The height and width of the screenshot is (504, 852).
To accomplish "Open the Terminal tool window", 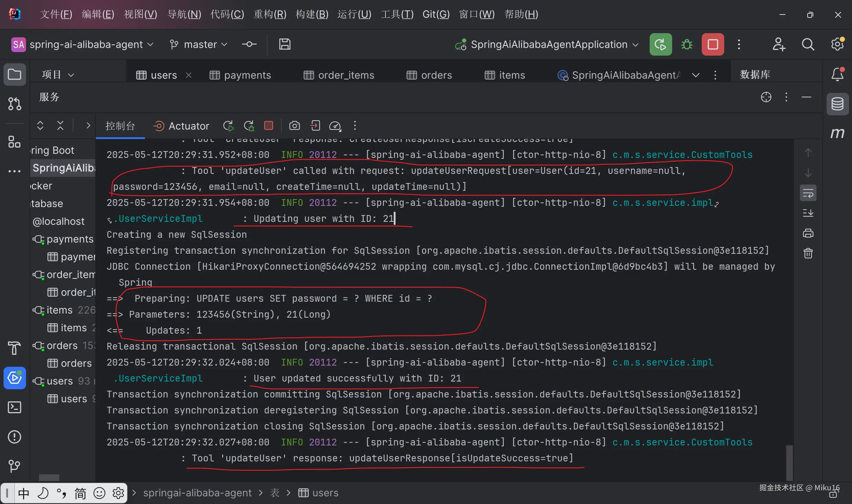I will [x=14, y=407].
